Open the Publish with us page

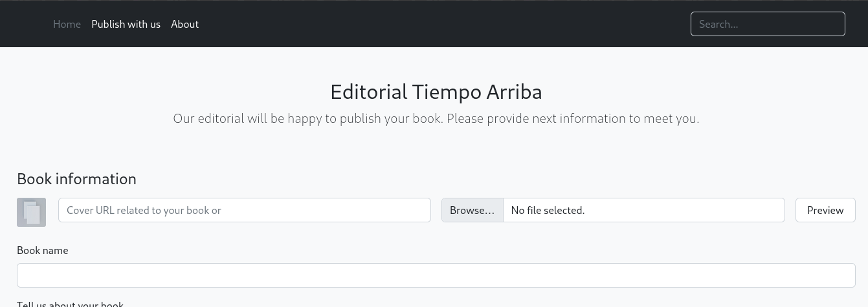[126, 24]
